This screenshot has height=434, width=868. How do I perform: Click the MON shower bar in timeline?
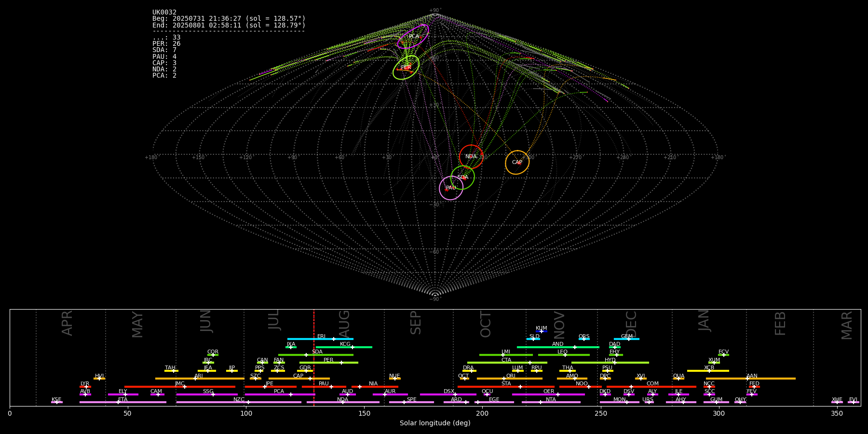click(x=620, y=402)
